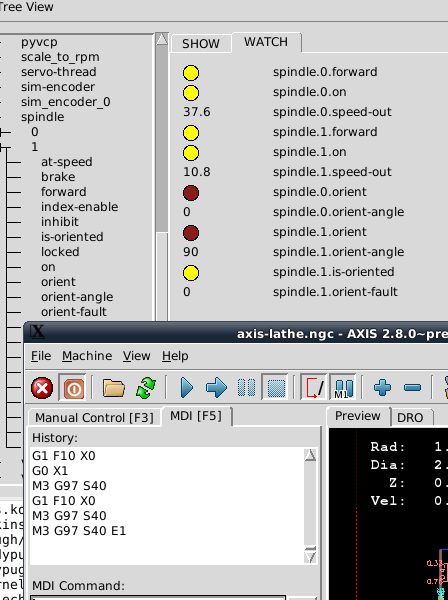Click the spindle.1.orient-angle watch label

(x=338, y=252)
